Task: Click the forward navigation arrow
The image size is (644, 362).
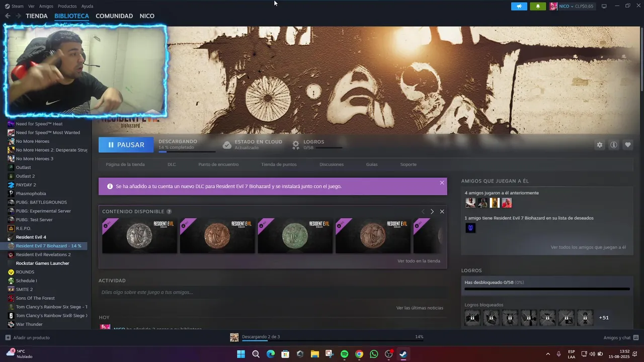Action: click(x=18, y=16)
